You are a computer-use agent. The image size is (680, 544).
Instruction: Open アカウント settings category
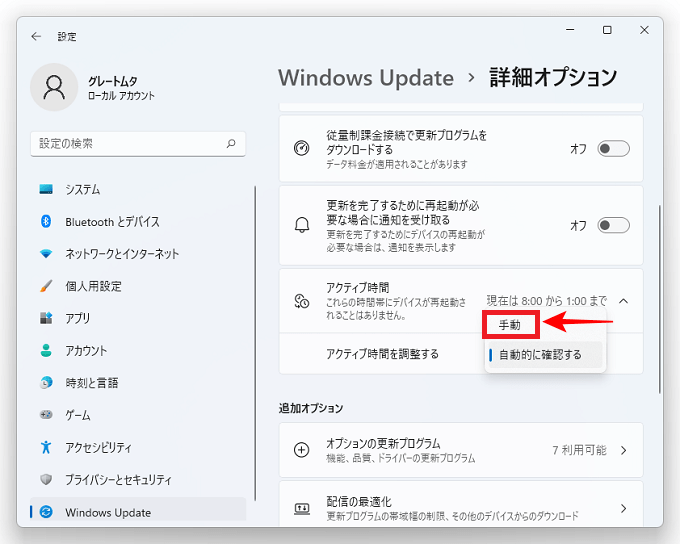pyautogui.click(x=138, y=350)
